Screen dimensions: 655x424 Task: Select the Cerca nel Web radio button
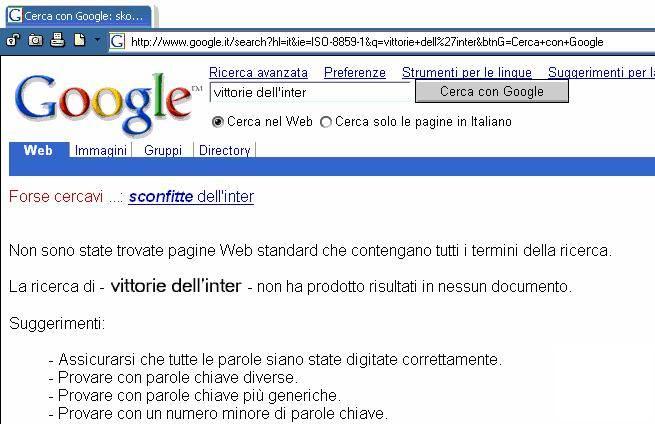pyautogui.click(x=218, y=122)
